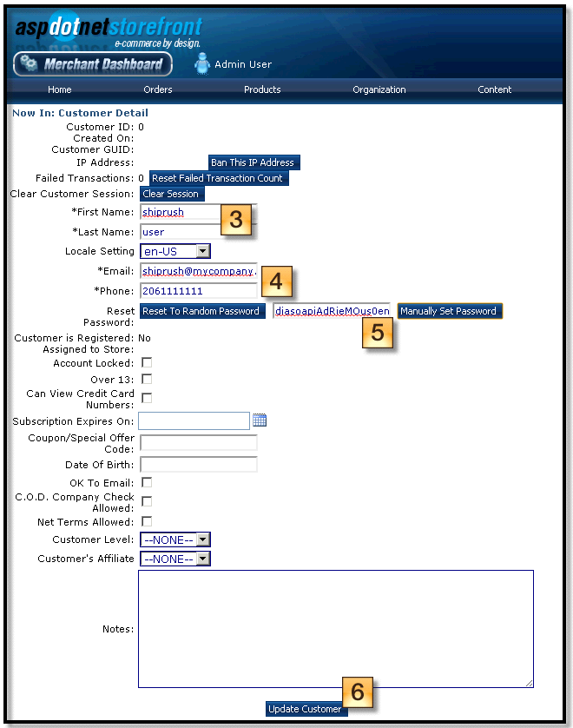Viewport: 573px width, 728px height.
Task: Click into the Phone field
Action: point(199,291)
